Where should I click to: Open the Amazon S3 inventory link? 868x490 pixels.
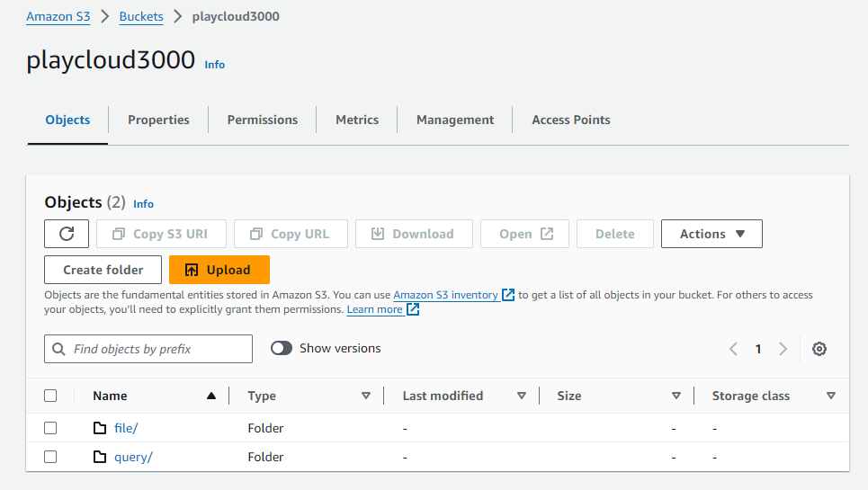click(x=445, y=295)
